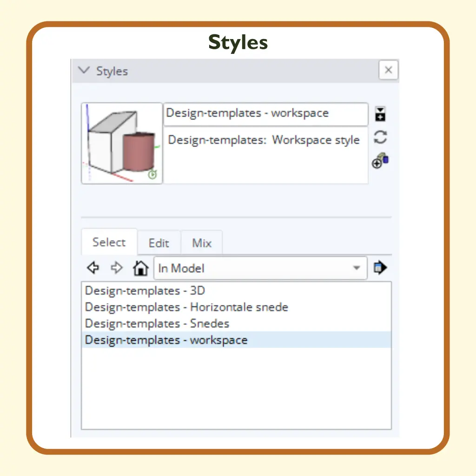Click the style name input field
Screen dimensions: 476x476
(266, 113)
